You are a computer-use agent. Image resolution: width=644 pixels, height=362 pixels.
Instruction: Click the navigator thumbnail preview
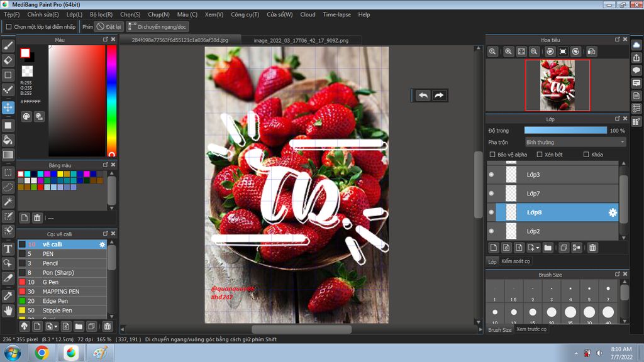[557, 85]
